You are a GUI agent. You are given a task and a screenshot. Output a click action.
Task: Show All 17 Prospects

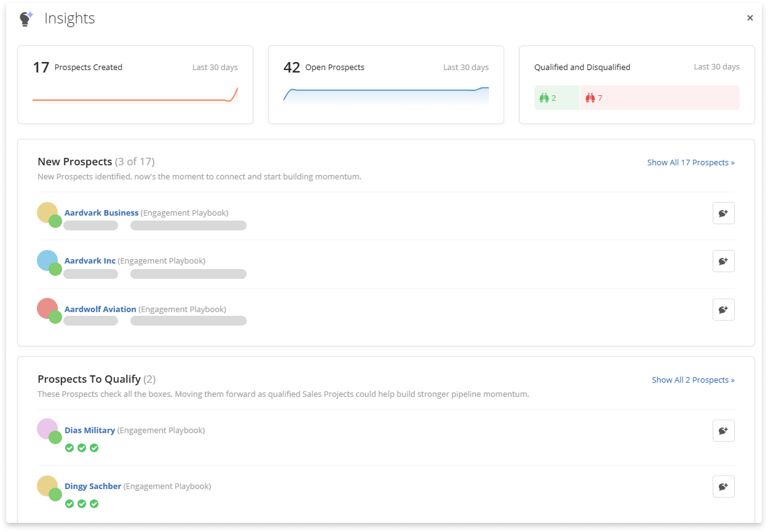click(x=691, y=162)
